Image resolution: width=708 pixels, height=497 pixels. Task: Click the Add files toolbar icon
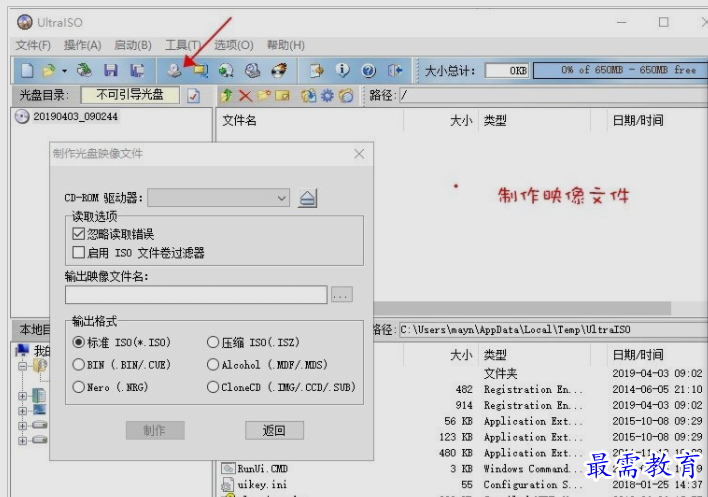coord(317,70)
